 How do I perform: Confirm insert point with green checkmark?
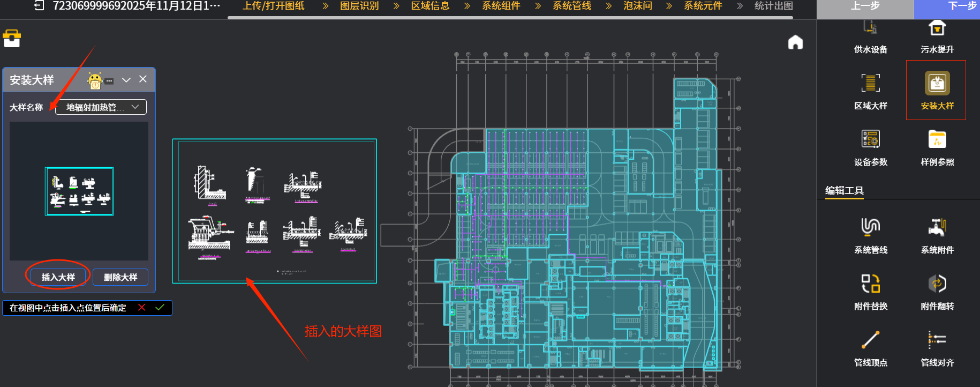[x=160, y=308]
